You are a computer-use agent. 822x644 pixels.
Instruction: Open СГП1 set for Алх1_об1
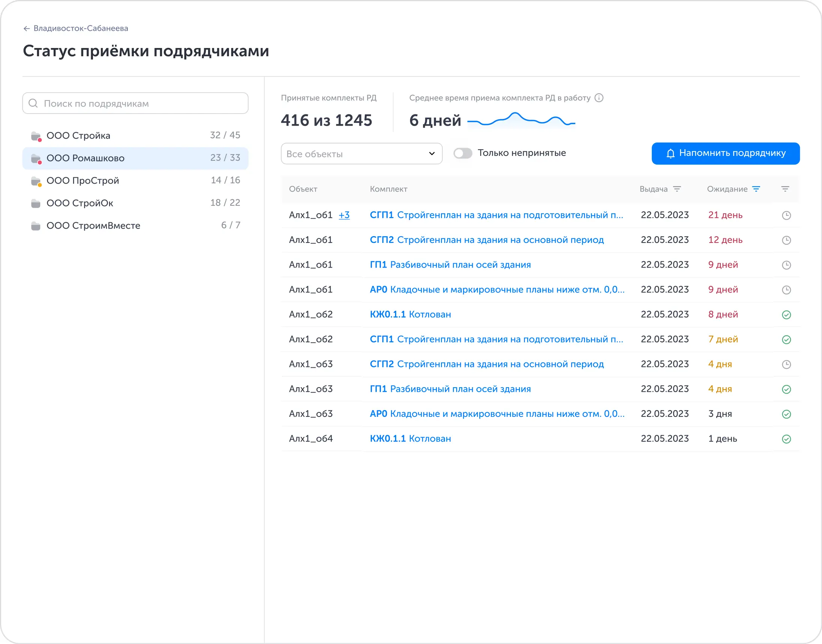(496, 215)
